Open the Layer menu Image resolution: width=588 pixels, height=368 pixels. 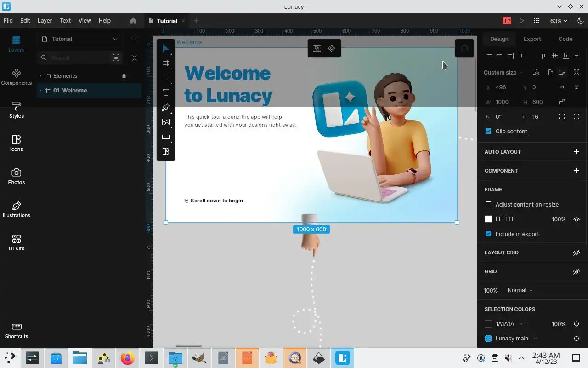click(45, 21)
